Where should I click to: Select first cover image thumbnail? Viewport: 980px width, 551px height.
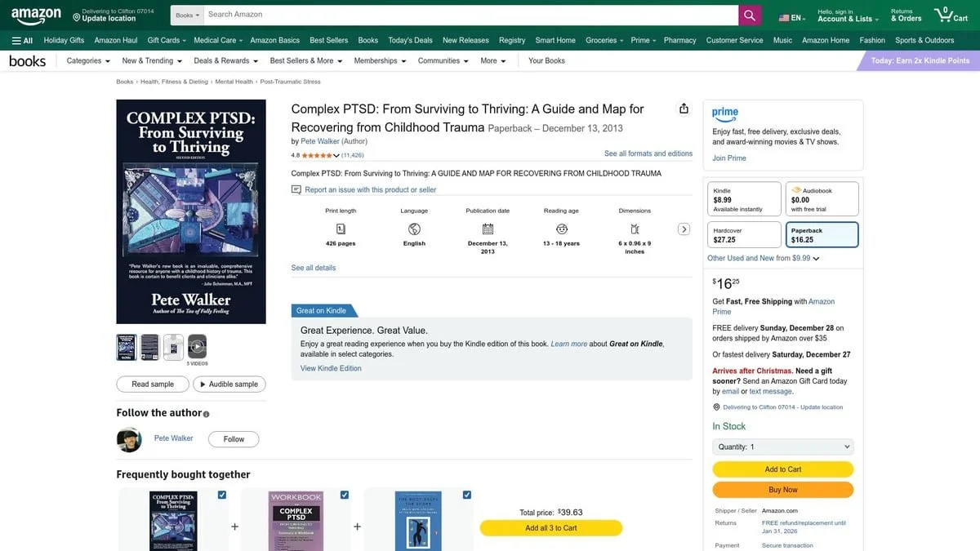pos(126,347)
